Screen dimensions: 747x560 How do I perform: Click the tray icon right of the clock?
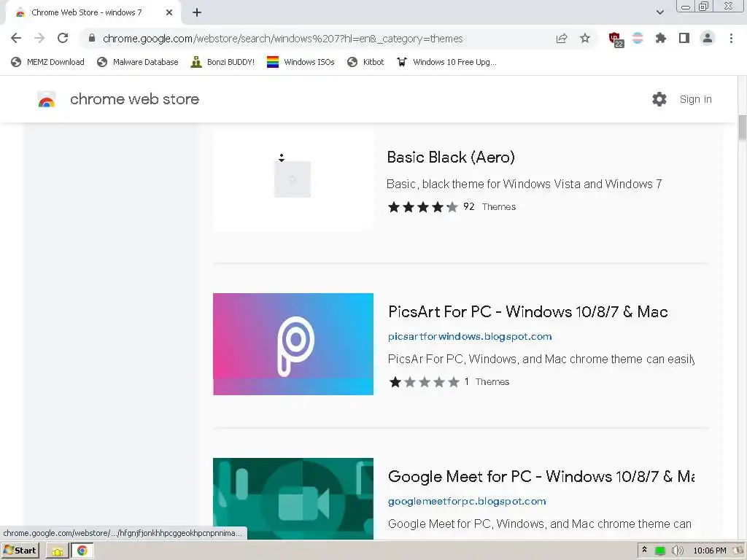pyautogui.click(x=738, y=551)
